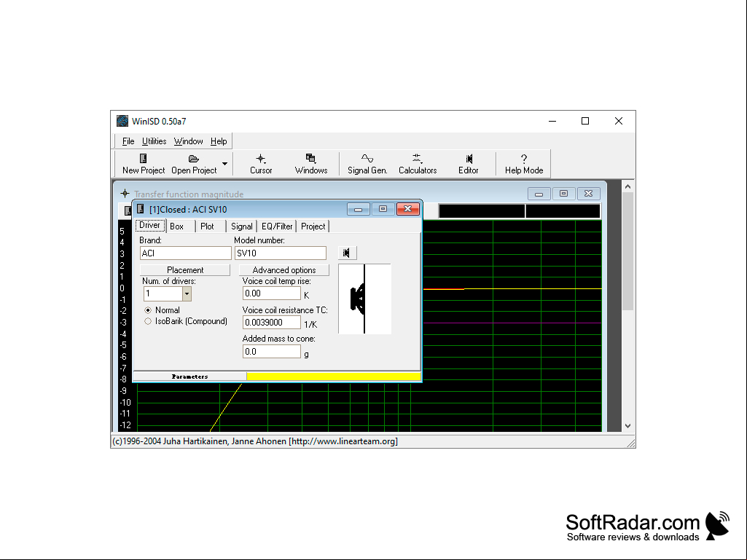Switch to the Signal tab
This screenshot has height=560, width=747.
point(241,226)
